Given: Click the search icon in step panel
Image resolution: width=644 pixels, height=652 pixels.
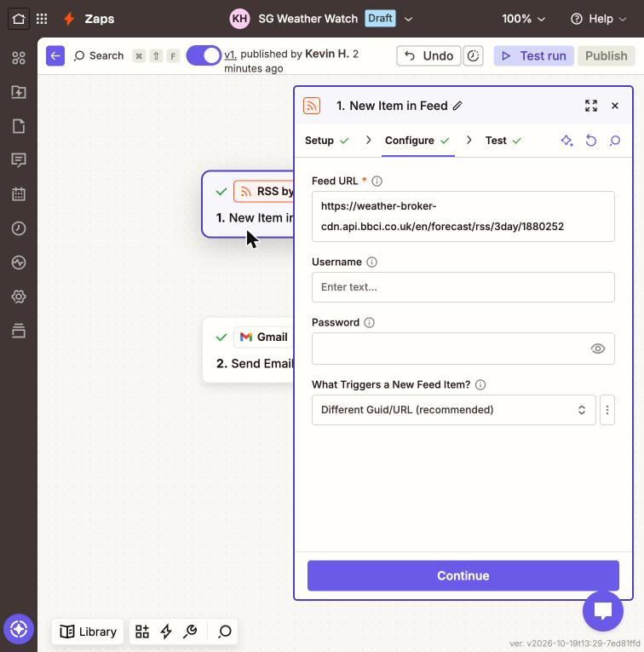Looking at the screenshot, I should coord(615,141).
